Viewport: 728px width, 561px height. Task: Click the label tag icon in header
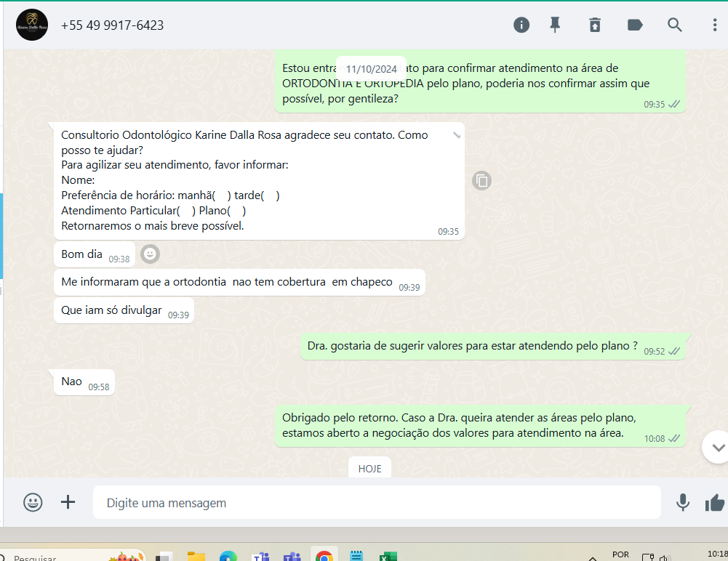[x=635, y=25]
